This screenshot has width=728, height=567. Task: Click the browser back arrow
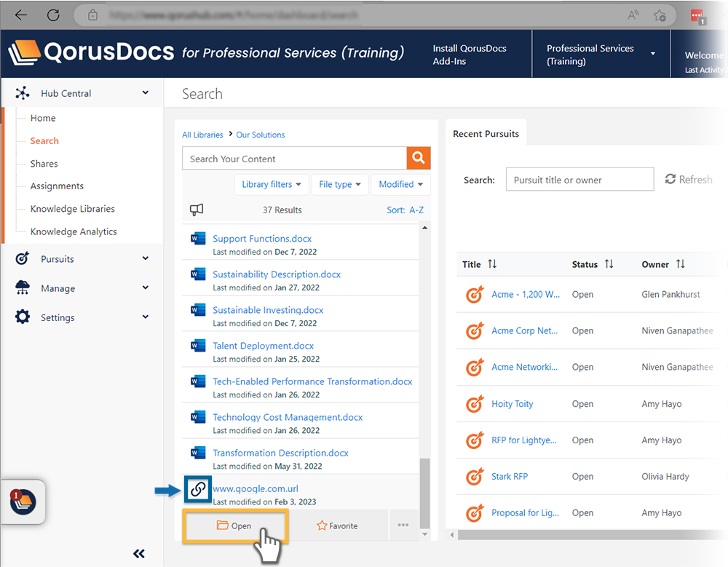[21, 15]
